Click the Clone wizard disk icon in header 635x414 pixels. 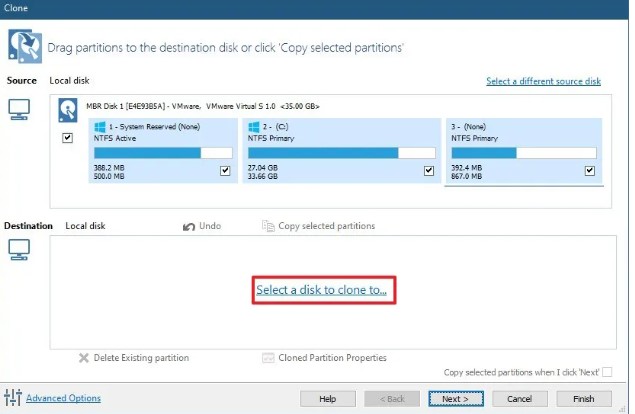pos(25,46)
